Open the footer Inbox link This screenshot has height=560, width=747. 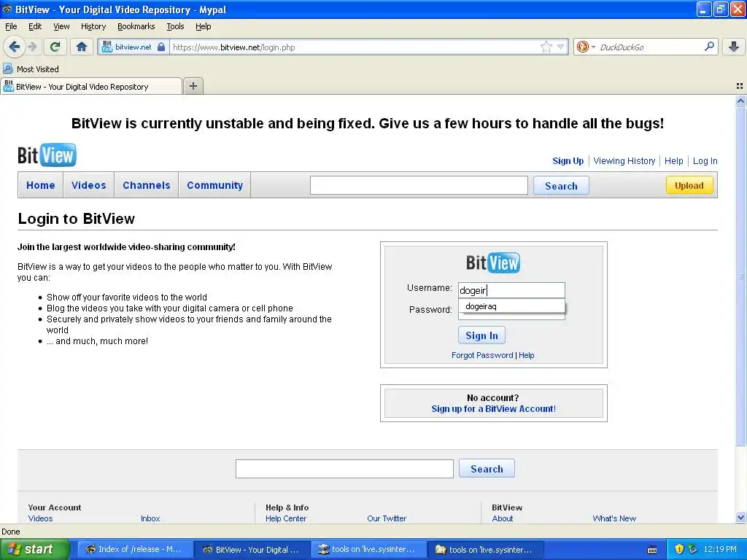tap(150, 518)
